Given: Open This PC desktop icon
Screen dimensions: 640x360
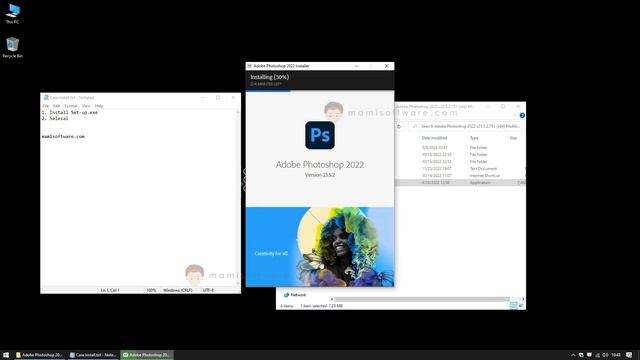Looking at the screenshot, I should [13, 13].
